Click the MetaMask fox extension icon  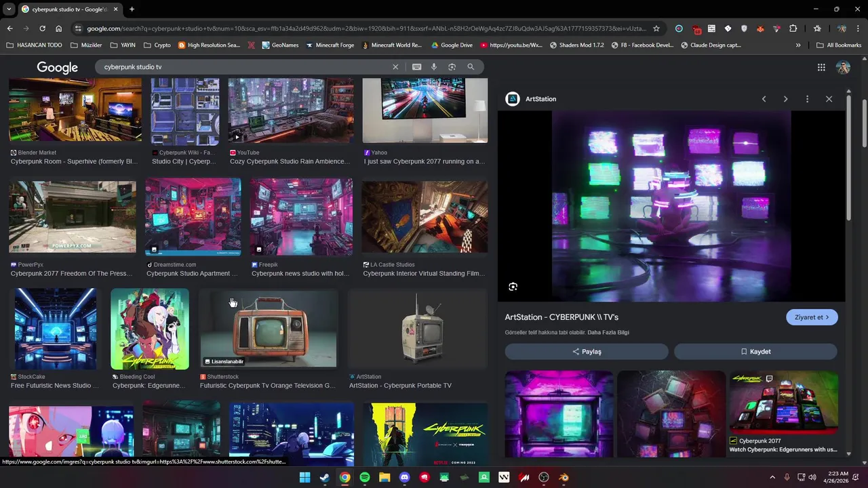(x=760, y=28)
